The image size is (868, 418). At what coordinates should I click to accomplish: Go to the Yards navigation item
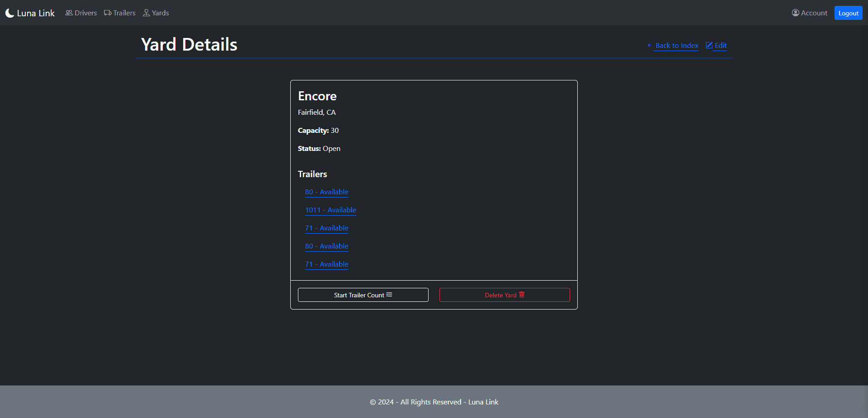[156, 13]
